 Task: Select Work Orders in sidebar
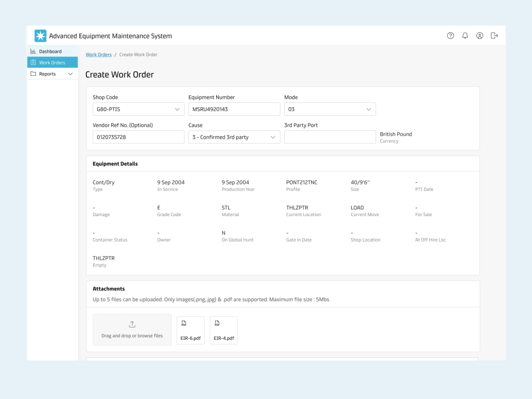tap(52, 62)
